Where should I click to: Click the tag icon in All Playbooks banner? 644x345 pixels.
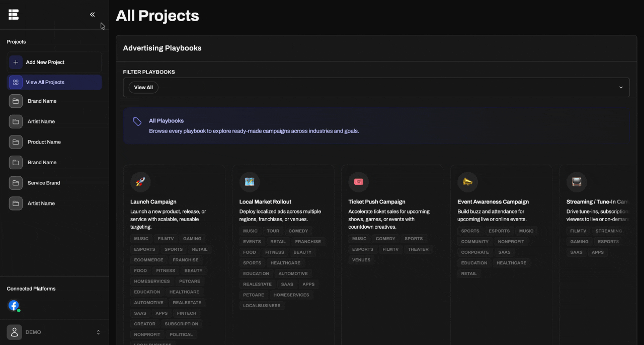(x=137, y=121)
